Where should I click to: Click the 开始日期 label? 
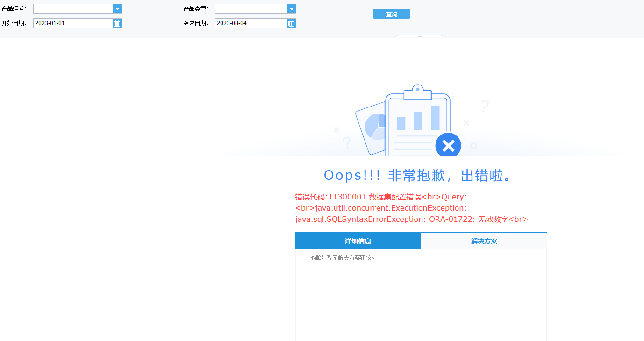click(14, 23)
